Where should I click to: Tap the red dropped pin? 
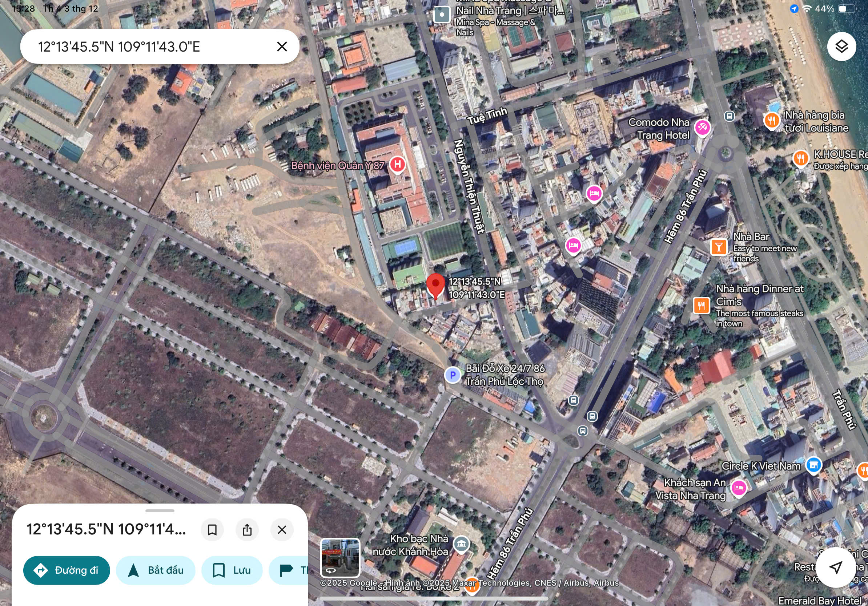point(435,286)
